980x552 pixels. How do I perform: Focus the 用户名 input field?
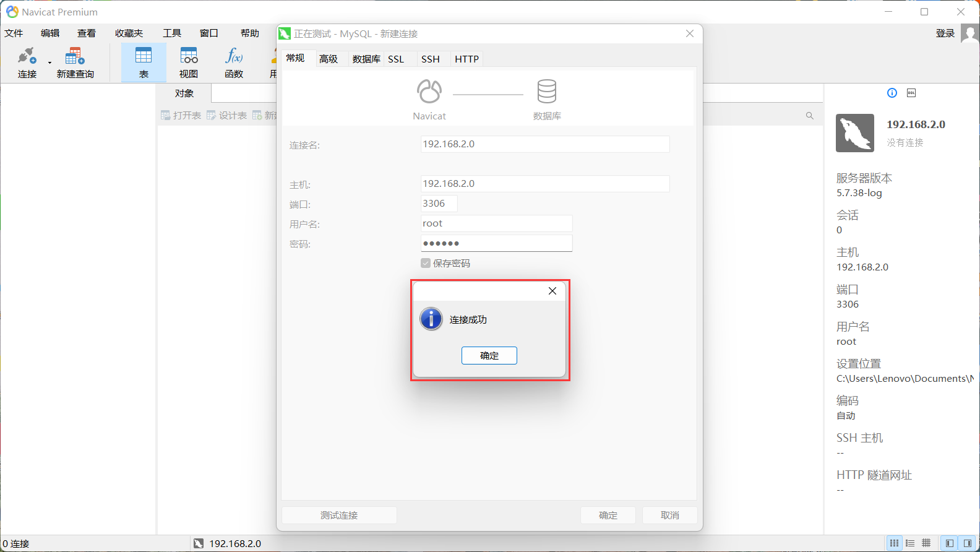(496, 223)
